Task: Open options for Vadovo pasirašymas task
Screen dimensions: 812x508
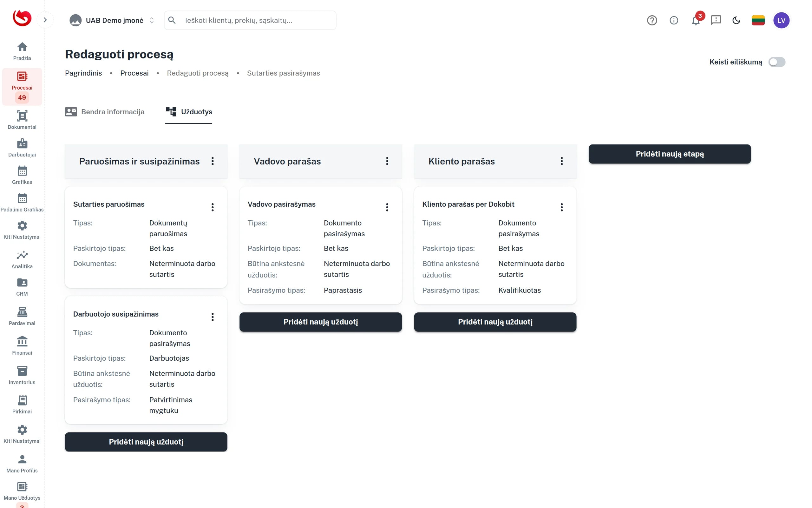Action: pyautogui.click(x=387, y=207)
